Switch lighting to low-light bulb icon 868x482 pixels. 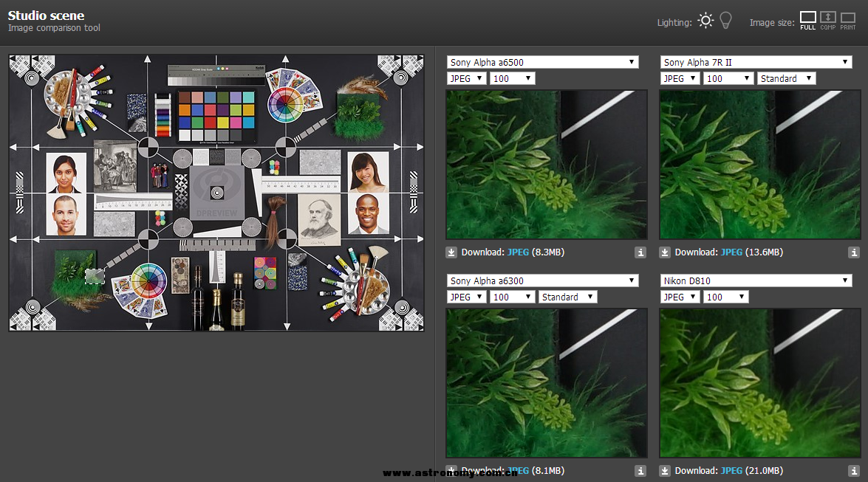point(725,21)
